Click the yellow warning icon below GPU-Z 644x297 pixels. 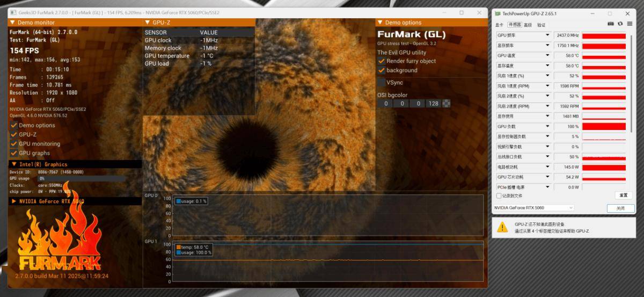(x=502, y=227)
